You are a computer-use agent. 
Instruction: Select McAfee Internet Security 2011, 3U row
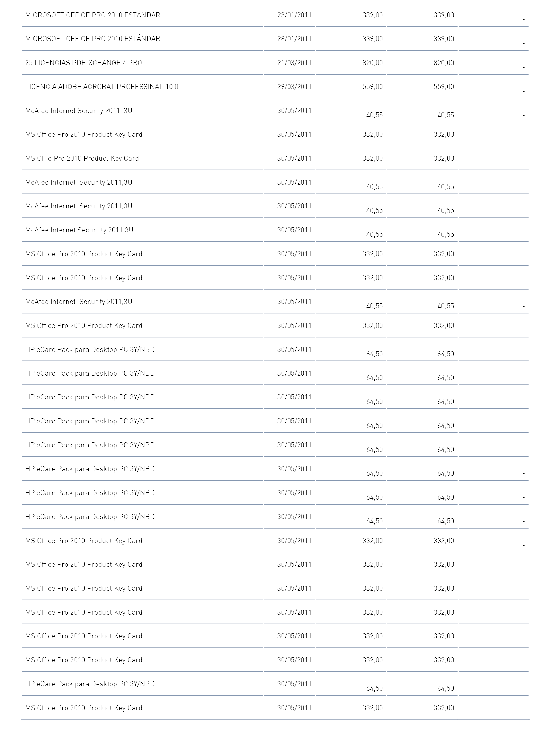tap(275, 111)
